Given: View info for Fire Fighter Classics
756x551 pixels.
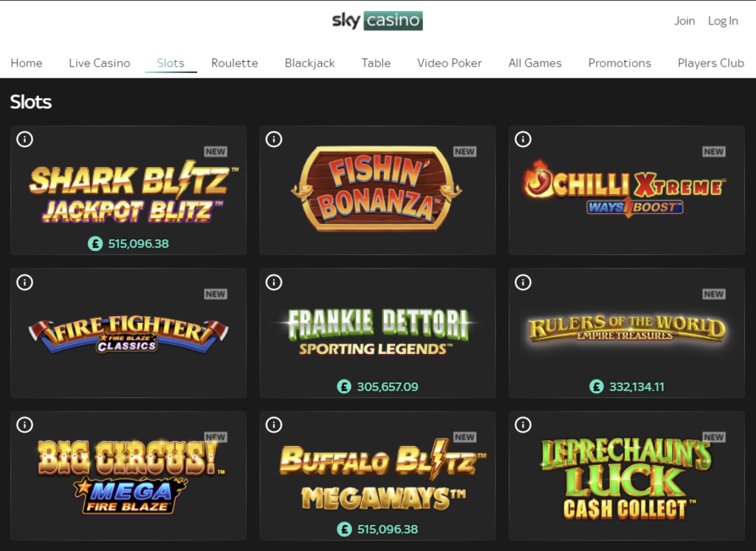Looking at the screenshot, I should (x=24, y=282).
